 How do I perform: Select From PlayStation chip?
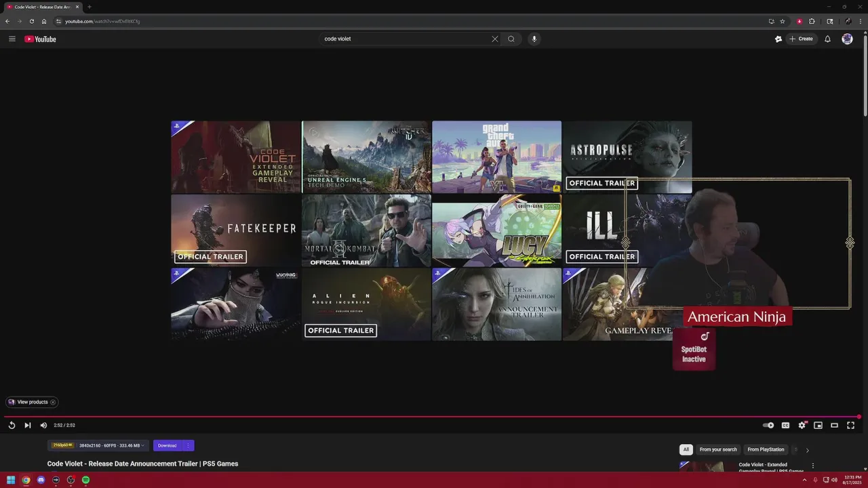pos(766,449)
